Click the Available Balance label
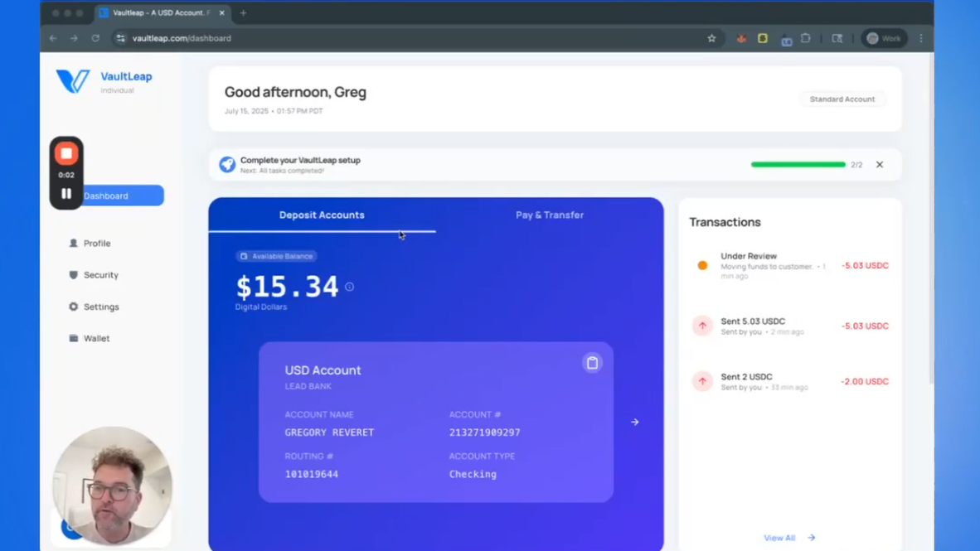 click(x=276, y=256)
